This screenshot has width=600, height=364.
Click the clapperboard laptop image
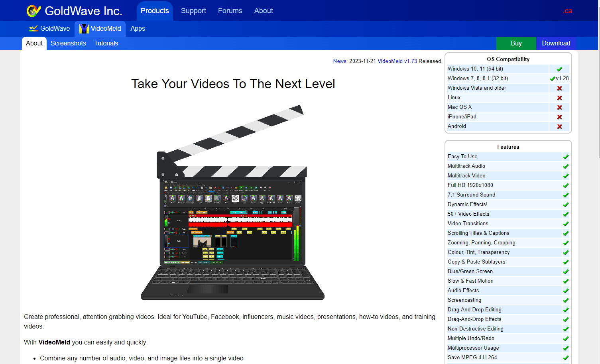click(233, 203)
